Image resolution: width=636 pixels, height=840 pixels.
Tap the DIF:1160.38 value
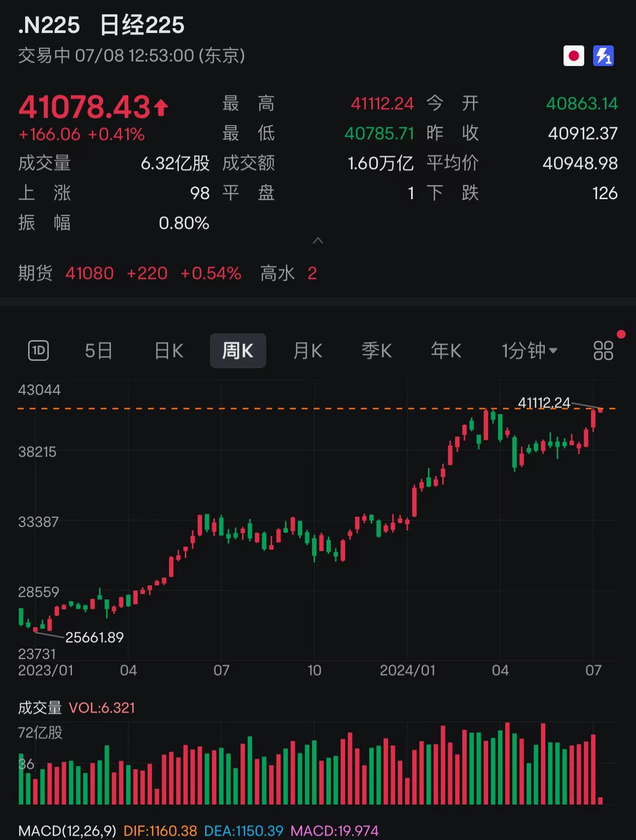pyautogui.click(x=160, y=831)
